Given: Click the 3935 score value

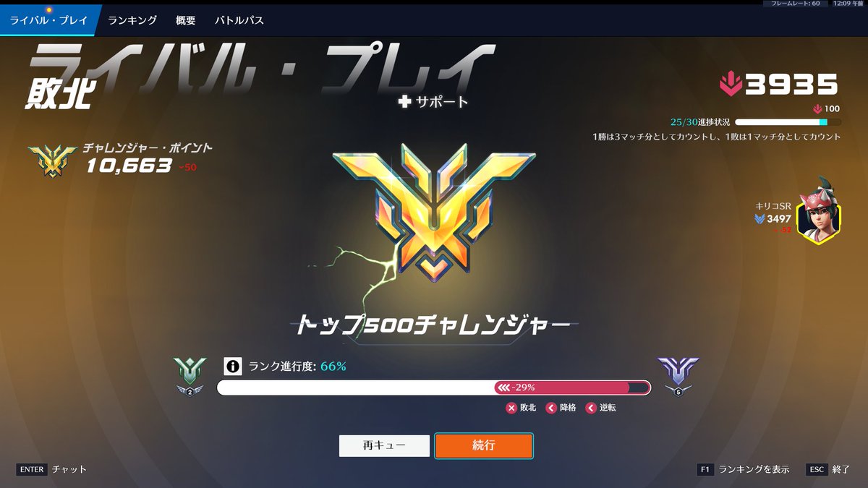Looking at the screenshot, I should [x=792, y=85].
